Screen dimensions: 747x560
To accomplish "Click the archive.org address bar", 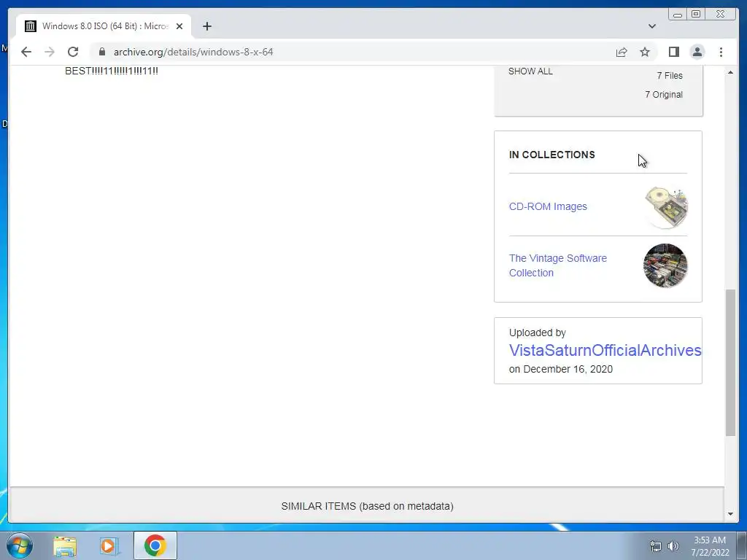I will point(352,52).
